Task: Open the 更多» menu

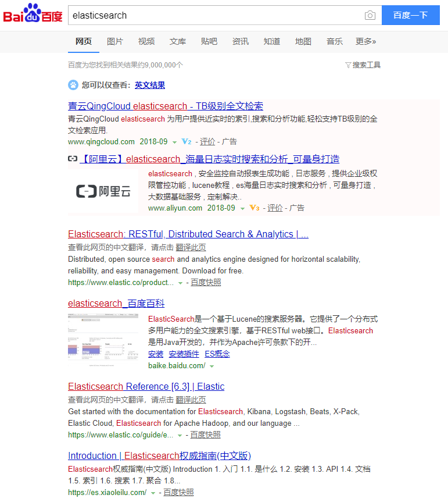Action: point(366,42)
